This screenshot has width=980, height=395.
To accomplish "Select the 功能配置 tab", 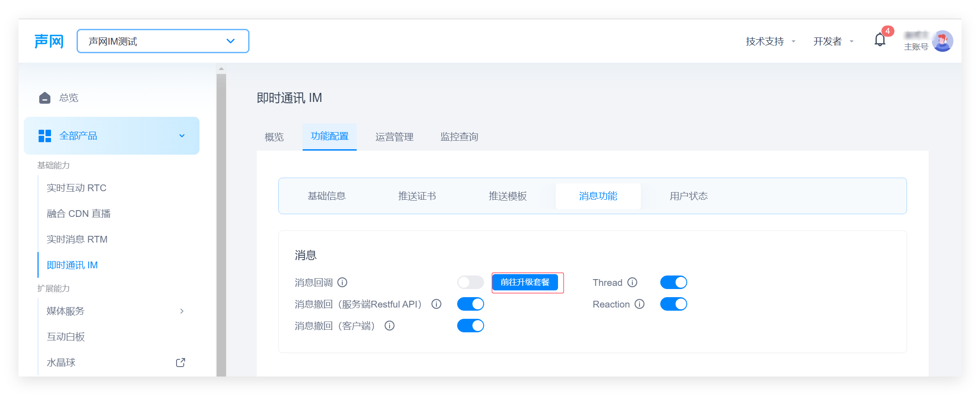I will 330,137.
